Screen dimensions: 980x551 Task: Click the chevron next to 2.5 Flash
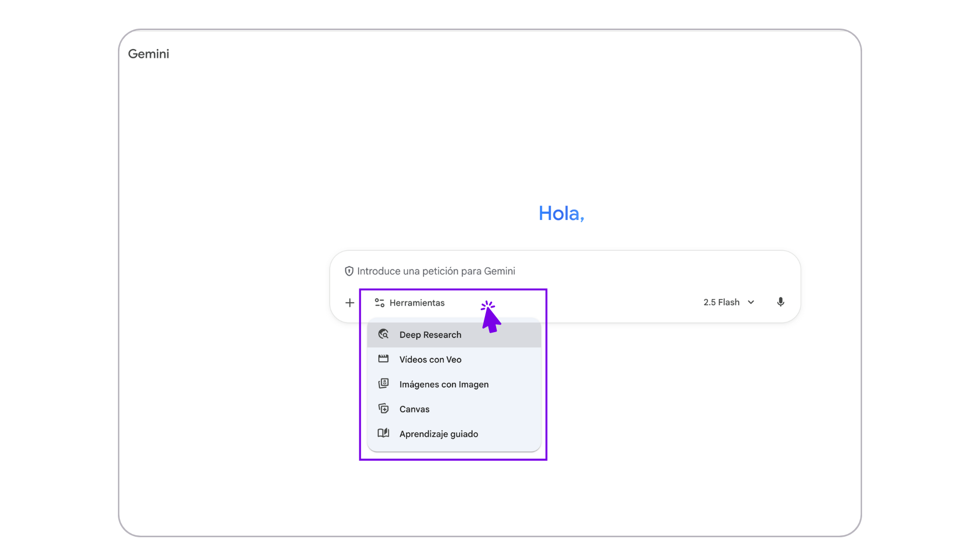[751, 303]
